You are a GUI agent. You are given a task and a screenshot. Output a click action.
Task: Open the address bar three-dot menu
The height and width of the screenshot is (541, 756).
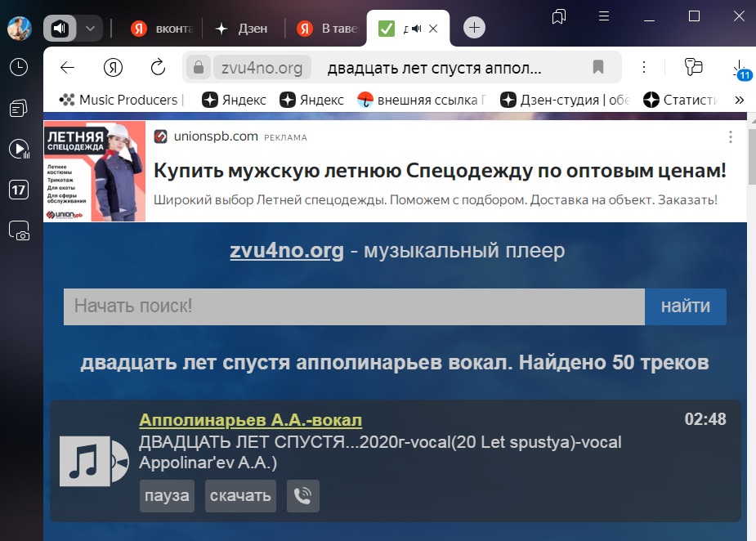644,67
